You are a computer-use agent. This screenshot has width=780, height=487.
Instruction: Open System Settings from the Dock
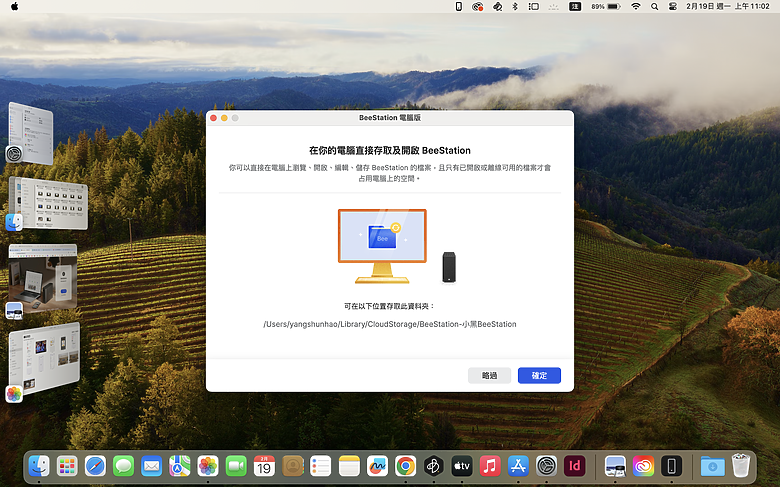tap(546, 466)
